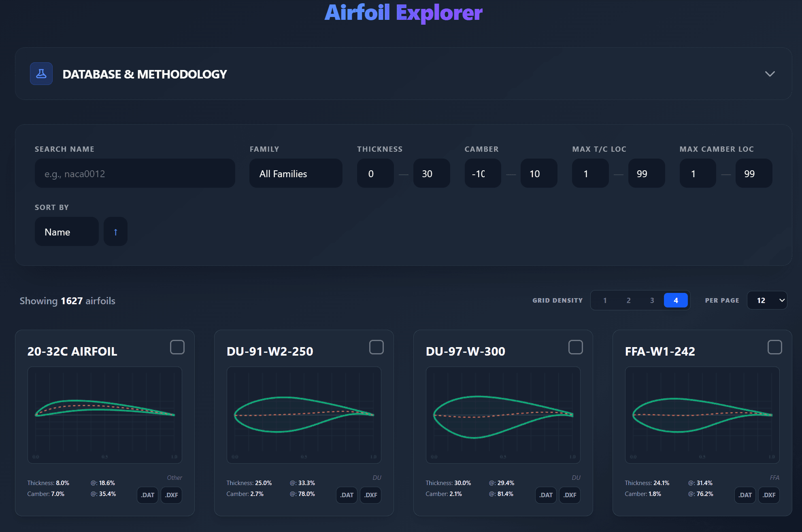Image resolution: width=802 pixels, height=532 pixels.
Task: Open the Sort By Name selector
Action: pos(66,231)
